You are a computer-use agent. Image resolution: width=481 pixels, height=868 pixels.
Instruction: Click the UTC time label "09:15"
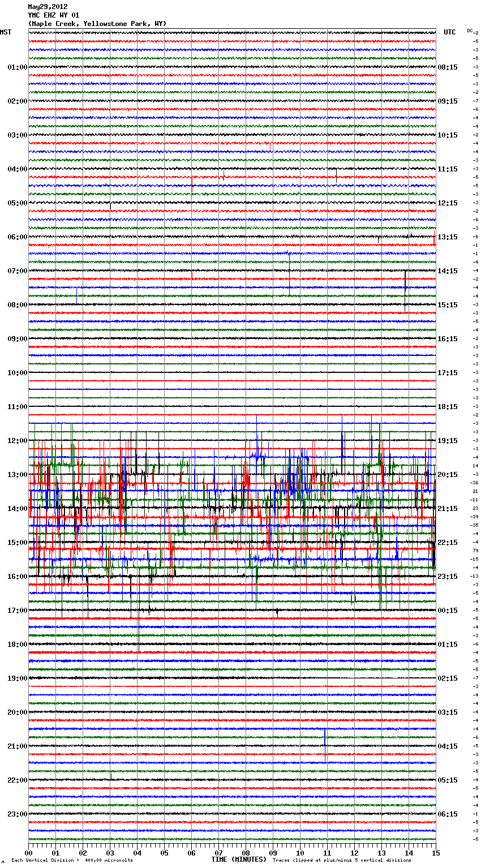click(448, 101)
